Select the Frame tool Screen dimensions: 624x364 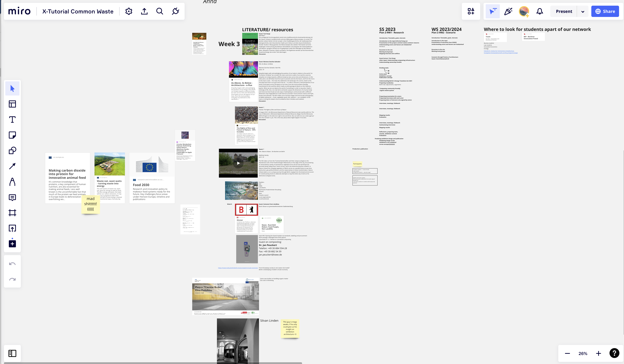[12, 213]
